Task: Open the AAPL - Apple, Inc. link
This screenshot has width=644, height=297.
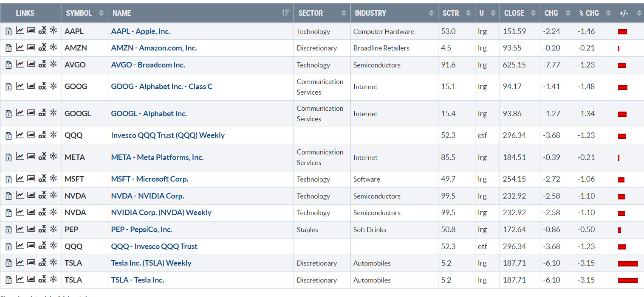Action: click(x=141, y=31)
